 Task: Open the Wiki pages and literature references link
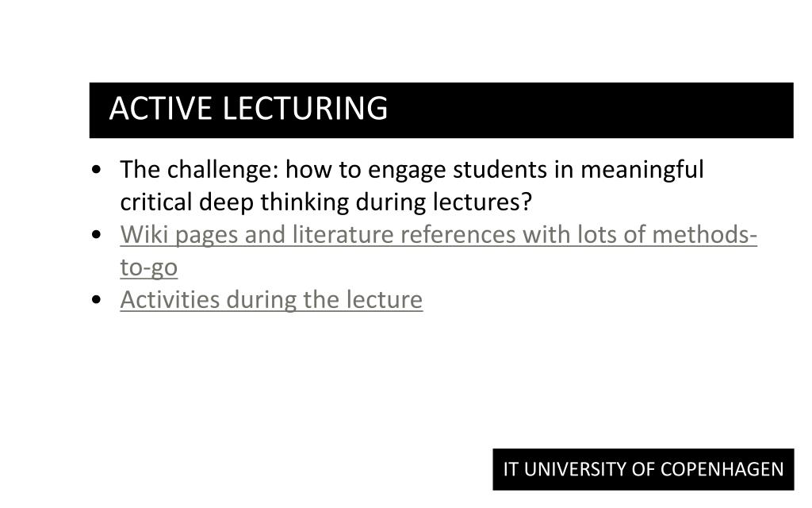point(438,234)
